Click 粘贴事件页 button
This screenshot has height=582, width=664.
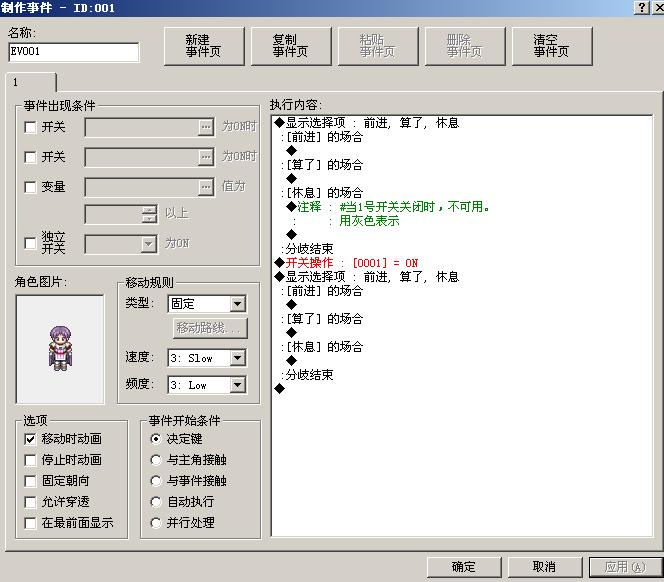tap(378, 46)
